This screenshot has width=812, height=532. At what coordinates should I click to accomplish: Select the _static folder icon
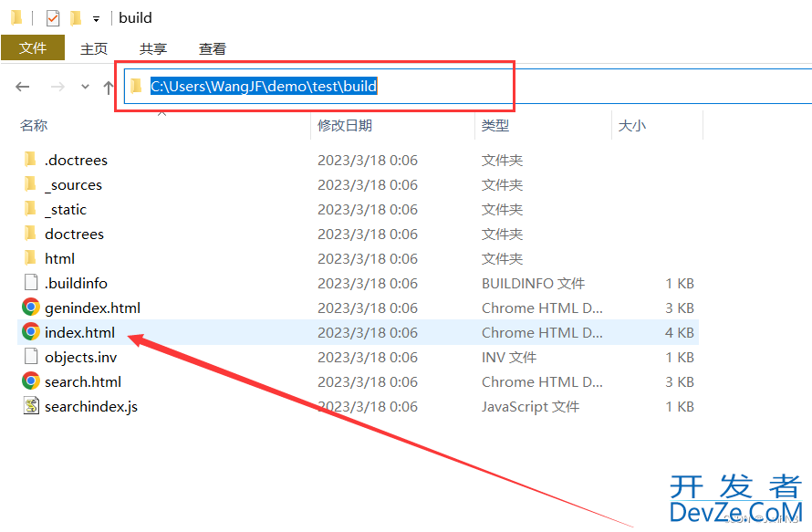(x=30, y=208)
